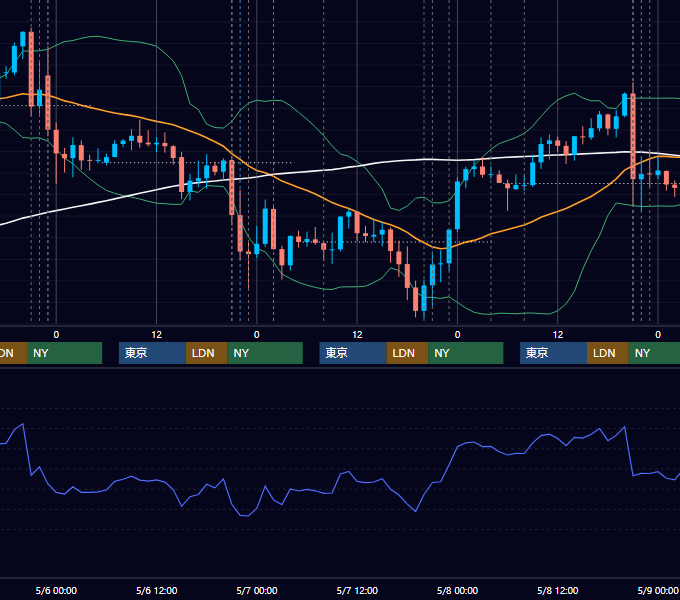Click the 東京 session block for May 7
Screen dimensions: 680x600
[x=353, y=353]
